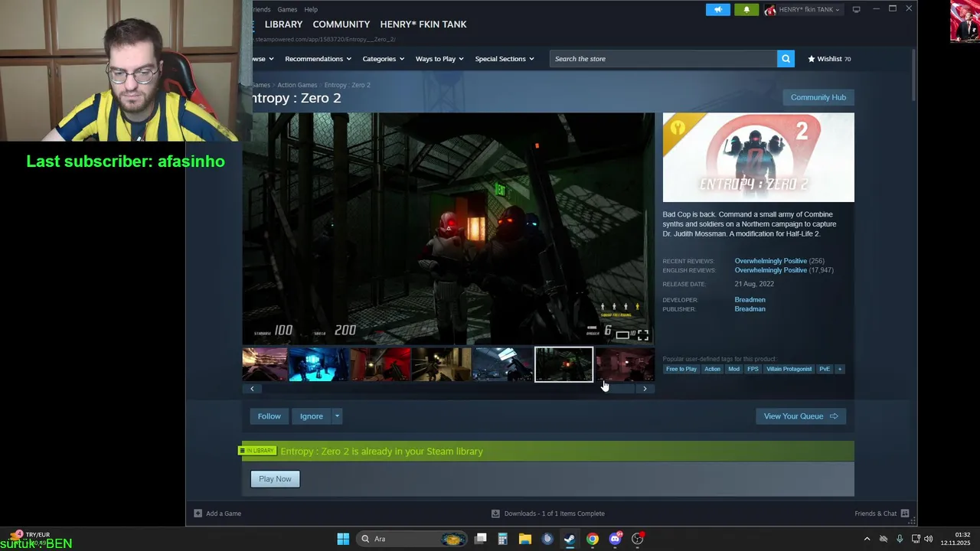Image resolution: width=980 pixels, height=551 pixels.
Task: Click the Mod tag
Action: 733,369
